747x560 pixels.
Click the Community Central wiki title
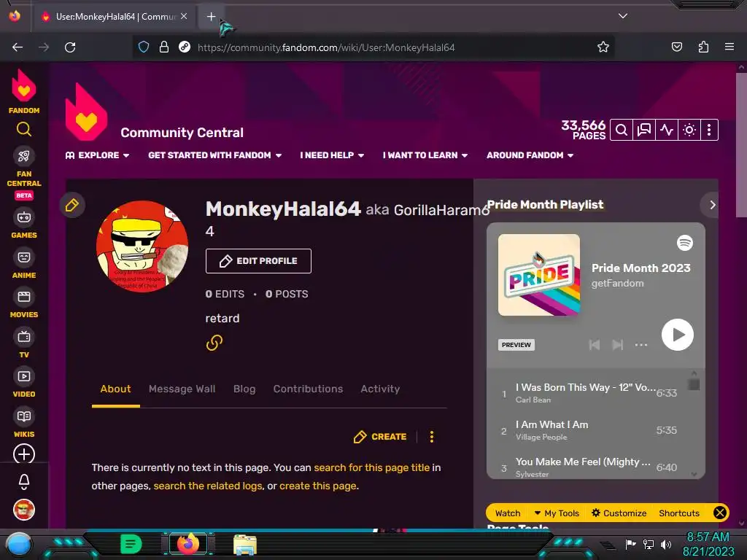(x=182, y=133)
